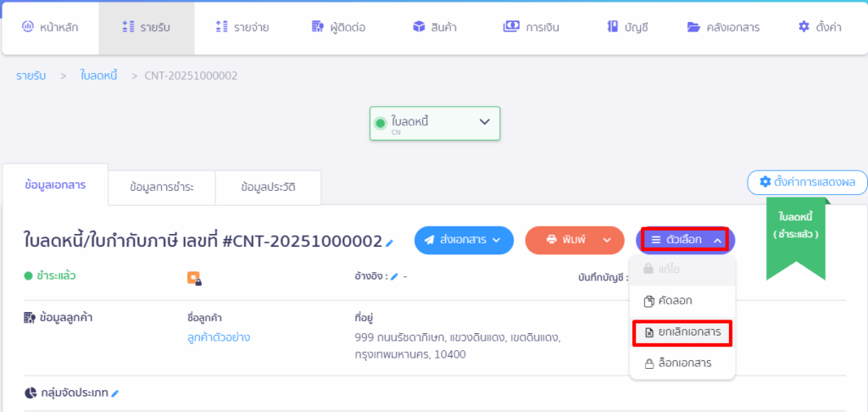Click the pencil icon beside กลุ่มจัดประเภท
The height and width of the screenshot is (412, 868).
(115, 393)
